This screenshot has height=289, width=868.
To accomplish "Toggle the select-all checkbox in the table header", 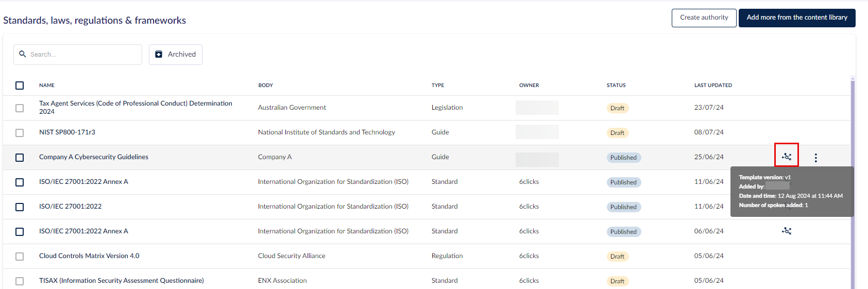I will (x=20, y=86).
